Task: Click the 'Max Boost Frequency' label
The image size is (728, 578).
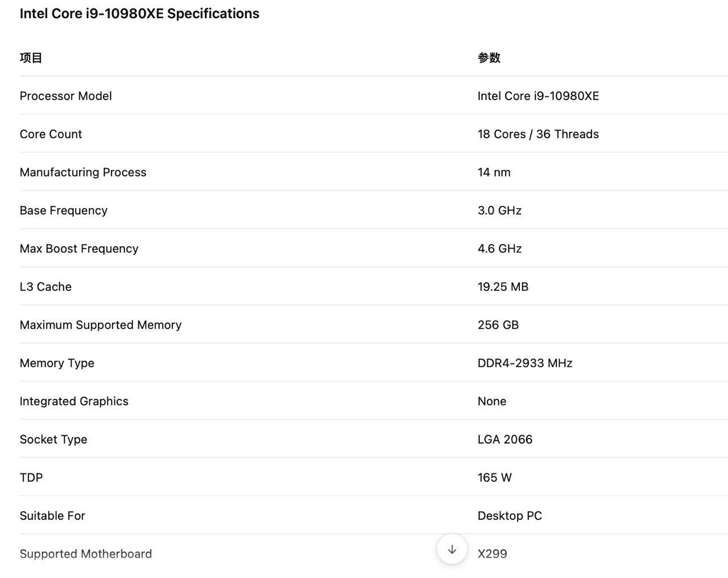Action: coord(79,248)
